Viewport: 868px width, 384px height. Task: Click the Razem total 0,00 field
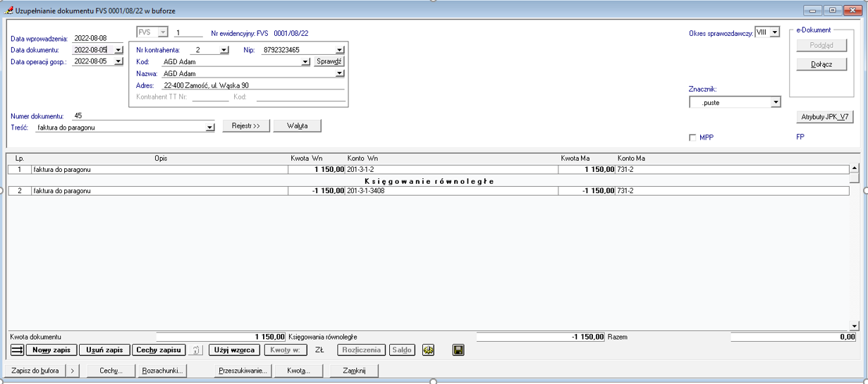click(x=793, y=337)
